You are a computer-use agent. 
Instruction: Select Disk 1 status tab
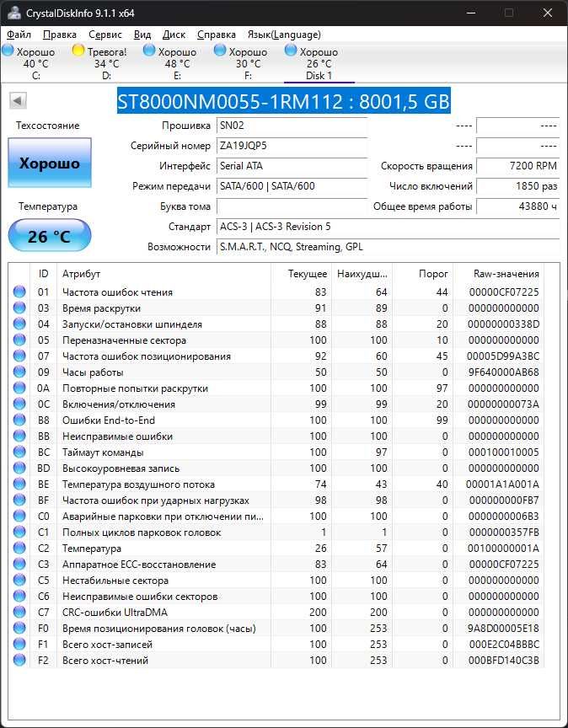[319, 63]
